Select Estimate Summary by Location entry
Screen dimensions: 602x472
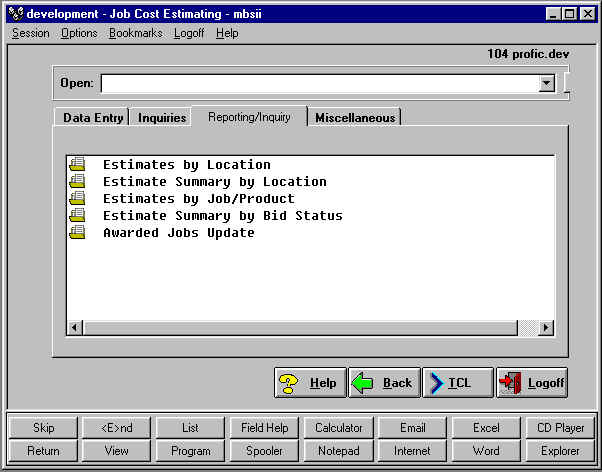click(215, 182)
